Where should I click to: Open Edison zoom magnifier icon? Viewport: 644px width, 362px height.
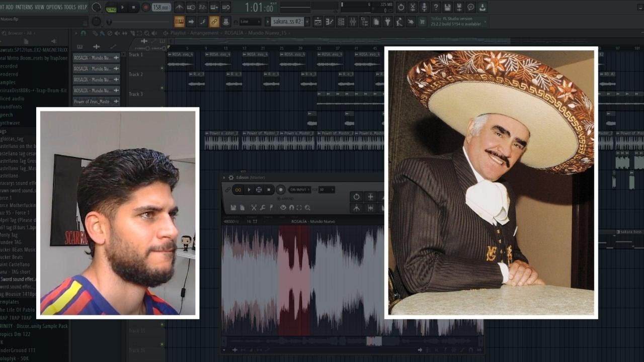click(307, 208)
